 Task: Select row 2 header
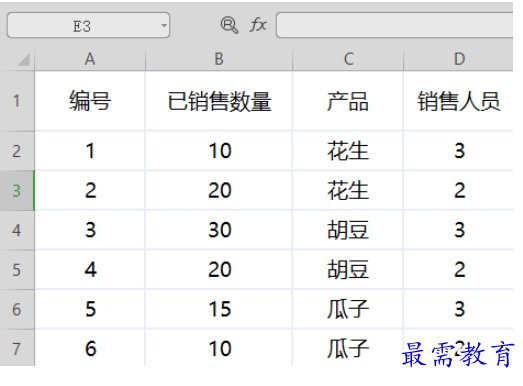click(17, 151)
